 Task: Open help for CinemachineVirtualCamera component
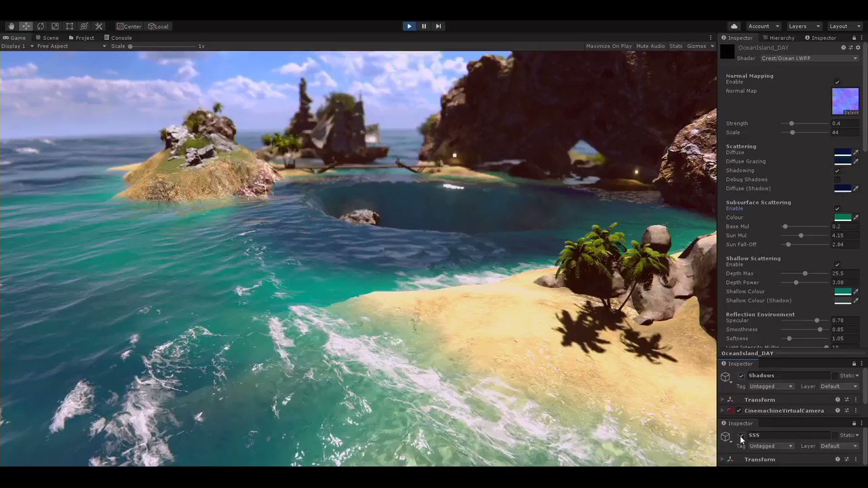coord(837,411)
